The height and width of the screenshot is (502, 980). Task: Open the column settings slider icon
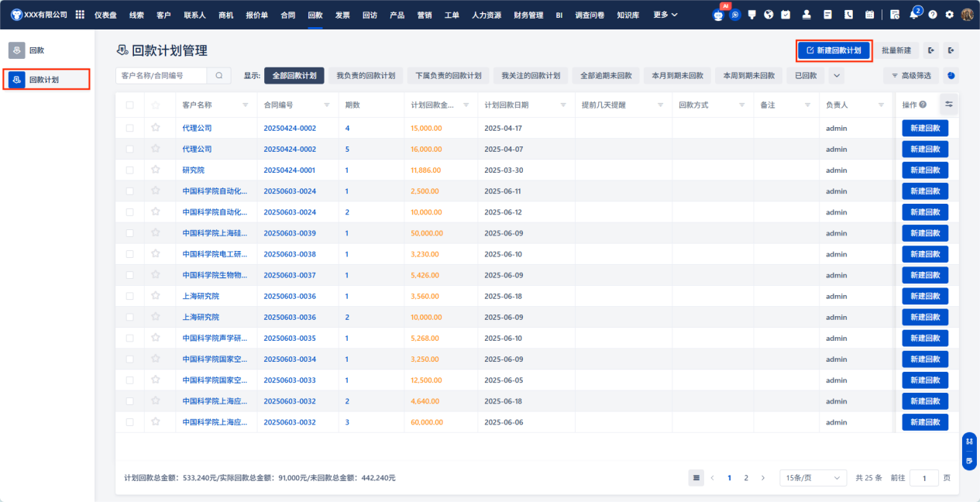tap(948, 104)
